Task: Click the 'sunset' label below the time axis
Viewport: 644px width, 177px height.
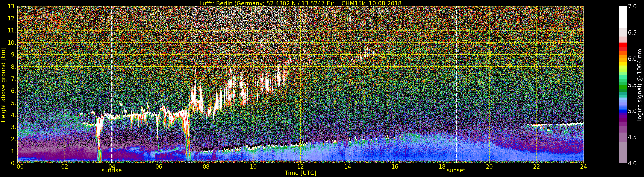Action: (456, 171)
